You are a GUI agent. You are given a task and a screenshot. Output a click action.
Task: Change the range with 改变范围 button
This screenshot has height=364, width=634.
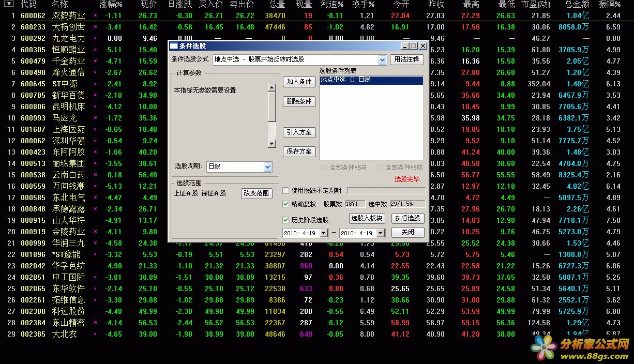pyautogui.click(x=256, y=193)
